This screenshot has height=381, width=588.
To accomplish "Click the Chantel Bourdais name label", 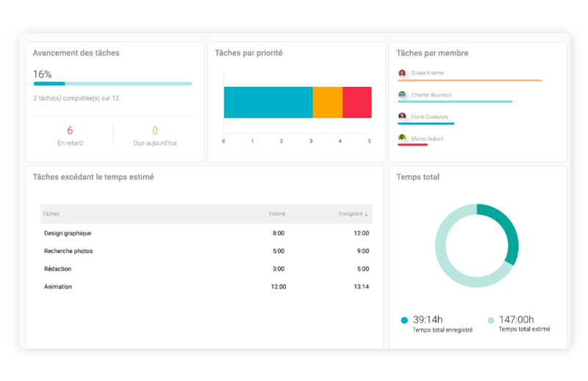I will click(x=431, y=95).
